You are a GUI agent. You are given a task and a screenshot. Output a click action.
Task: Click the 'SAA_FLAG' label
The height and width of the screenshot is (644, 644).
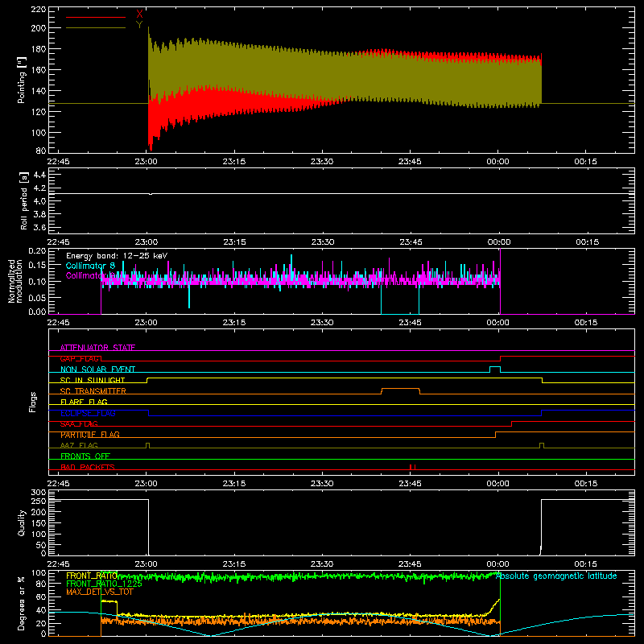(79, 424)
